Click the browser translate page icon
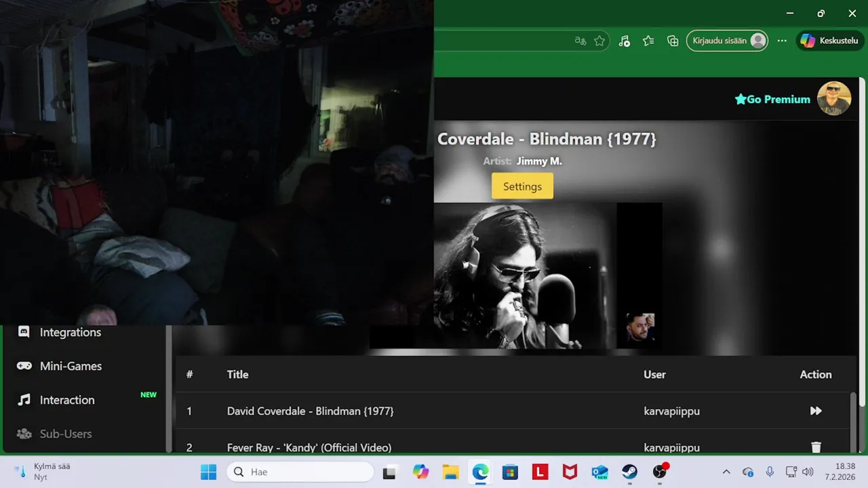This screenshot has width=868, height=488. (580, 41)
